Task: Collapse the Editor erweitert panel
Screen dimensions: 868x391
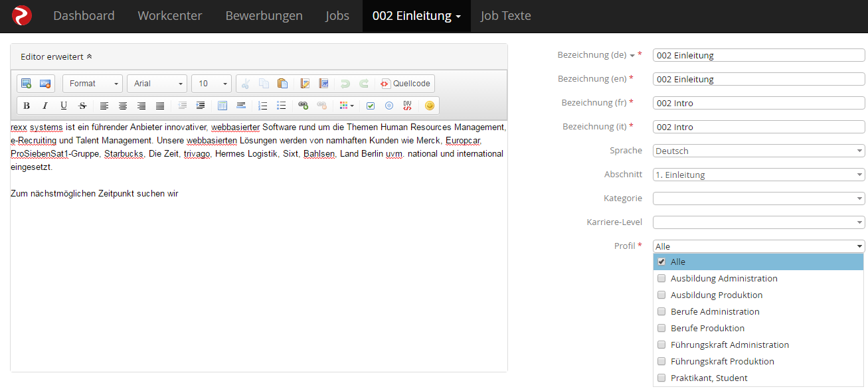Action: tap(56, 57)
